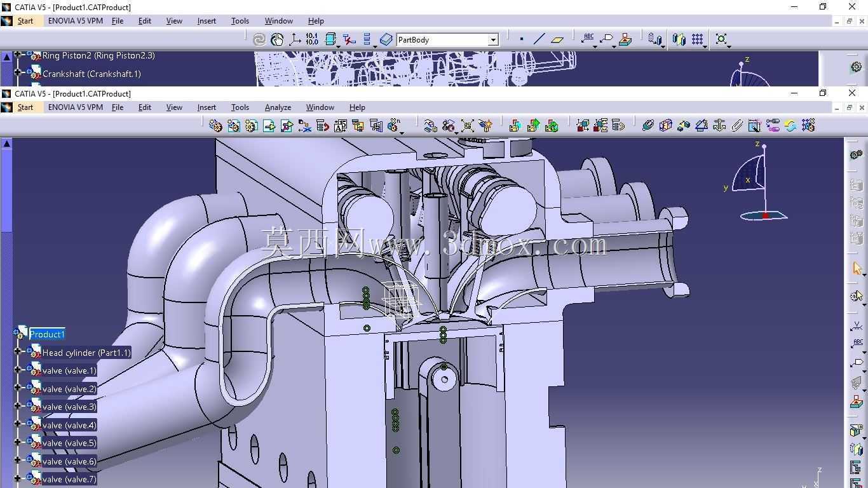Image resolution: width=868 pixels, height=488 pixels.
Task: Click the gears workbench icon on right toolbar
Action: 857,154
